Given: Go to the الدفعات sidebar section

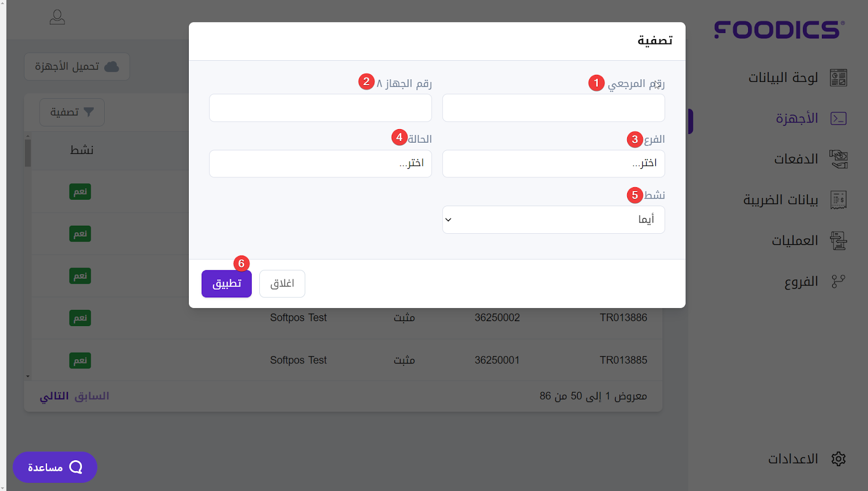Looking at the screenshot, I should [795, 159].
